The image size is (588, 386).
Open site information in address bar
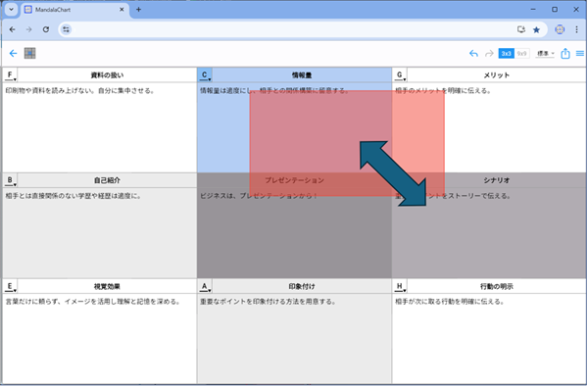pyautogui.click(x=66, y=29)
